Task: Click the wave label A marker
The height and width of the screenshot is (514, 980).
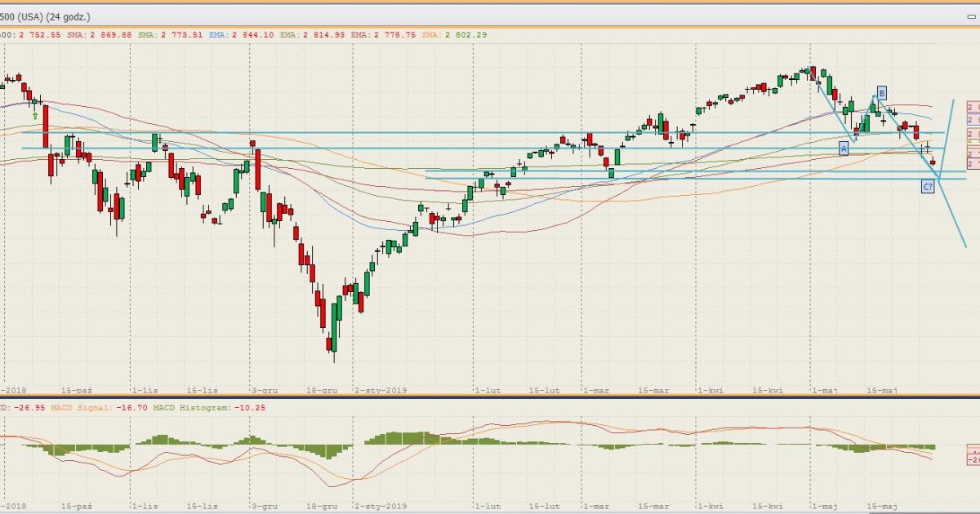Action: coord(844,148)
